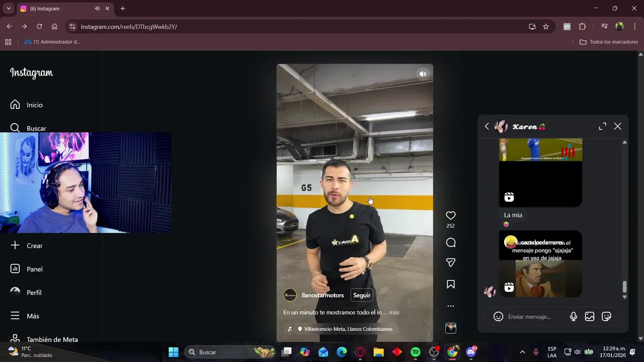This screenshot has height=362, width=644.
Task: Expand the Karen chat window
Action: pos(602,126)
